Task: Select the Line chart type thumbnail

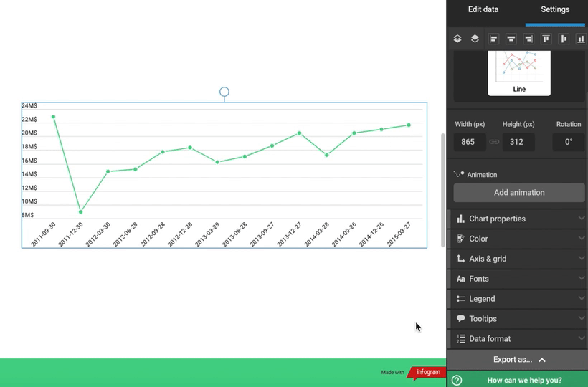Action: [x=519, y=73]
